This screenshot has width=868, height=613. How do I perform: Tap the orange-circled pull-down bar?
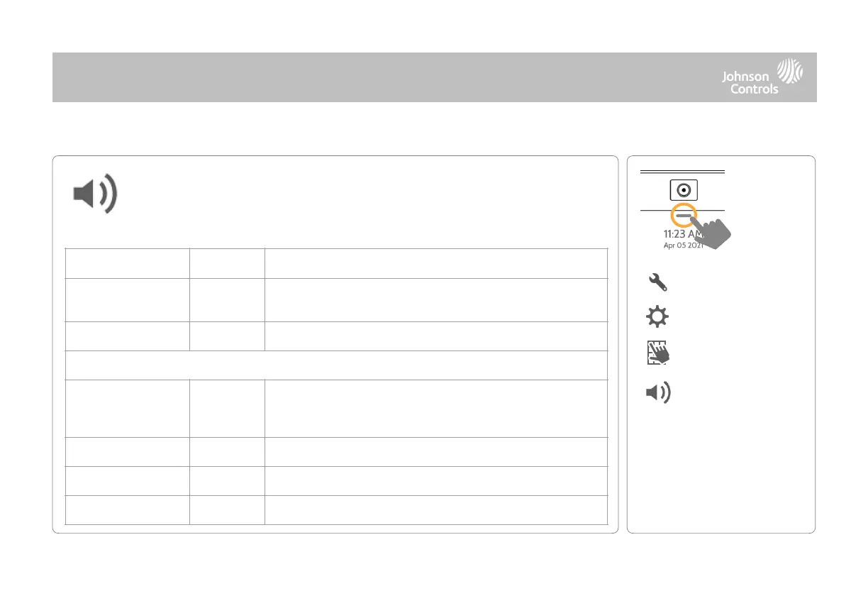click(x=683, y=214)
